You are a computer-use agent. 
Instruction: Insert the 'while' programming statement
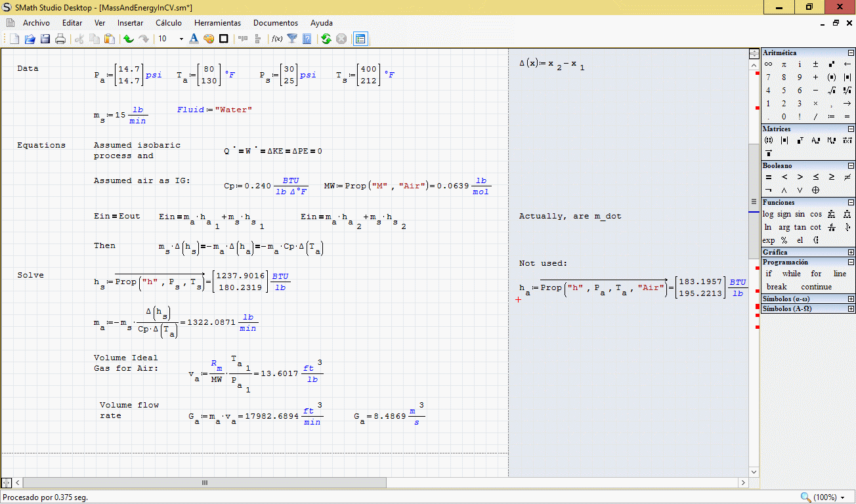(791, 274)
